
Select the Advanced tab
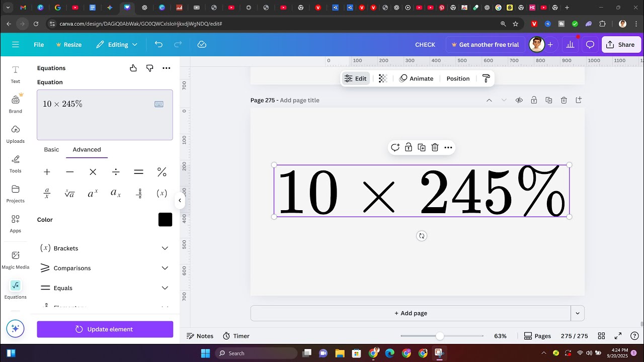87,149
